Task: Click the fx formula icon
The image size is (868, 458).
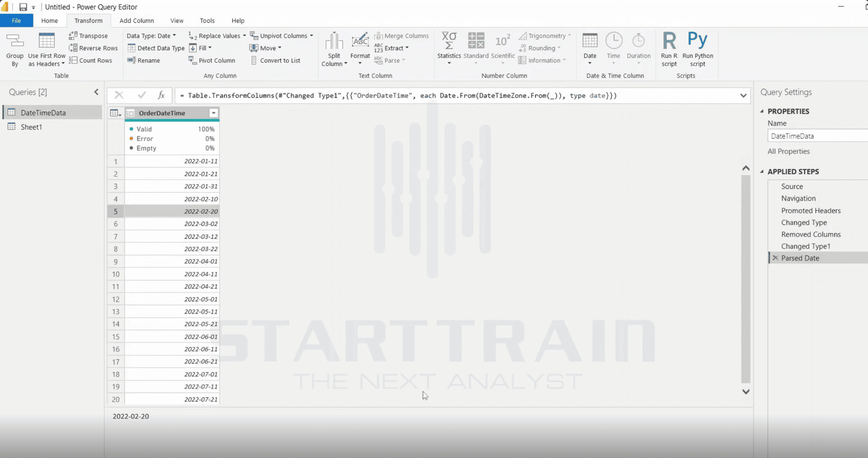Action: coord(161,95)
